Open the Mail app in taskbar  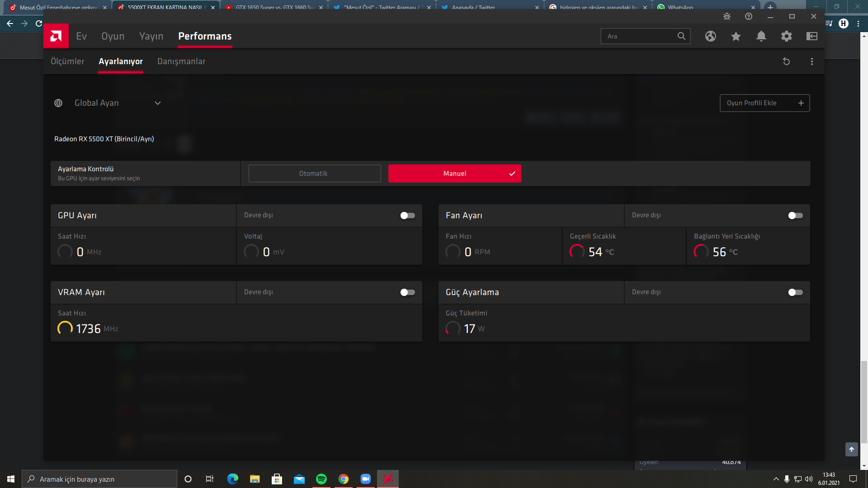[x=299, y=479]
